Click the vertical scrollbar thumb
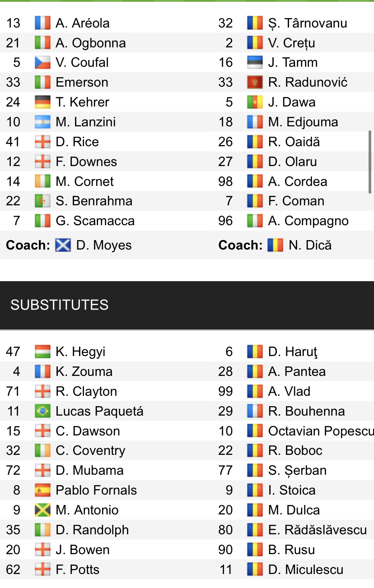374x588 pixels. (x=370, y=162)
